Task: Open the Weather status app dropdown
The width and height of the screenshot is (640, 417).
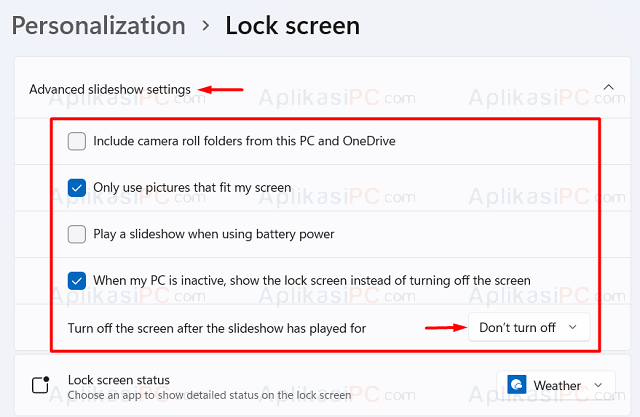Action: point(556,385)
